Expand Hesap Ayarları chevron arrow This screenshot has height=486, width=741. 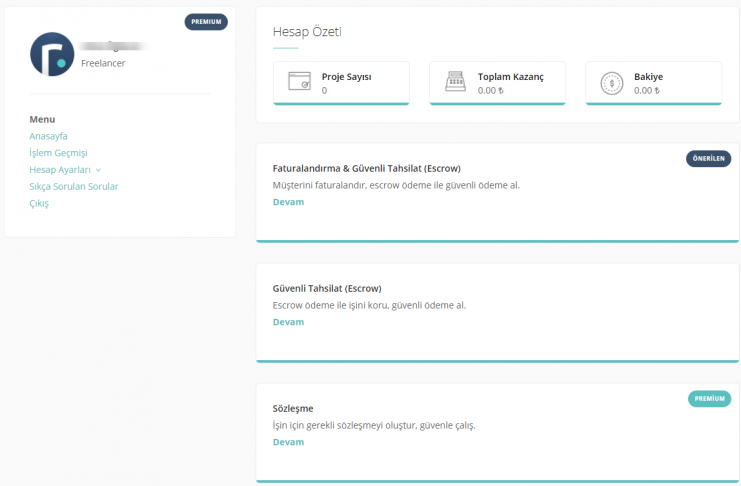coord(98,170)
